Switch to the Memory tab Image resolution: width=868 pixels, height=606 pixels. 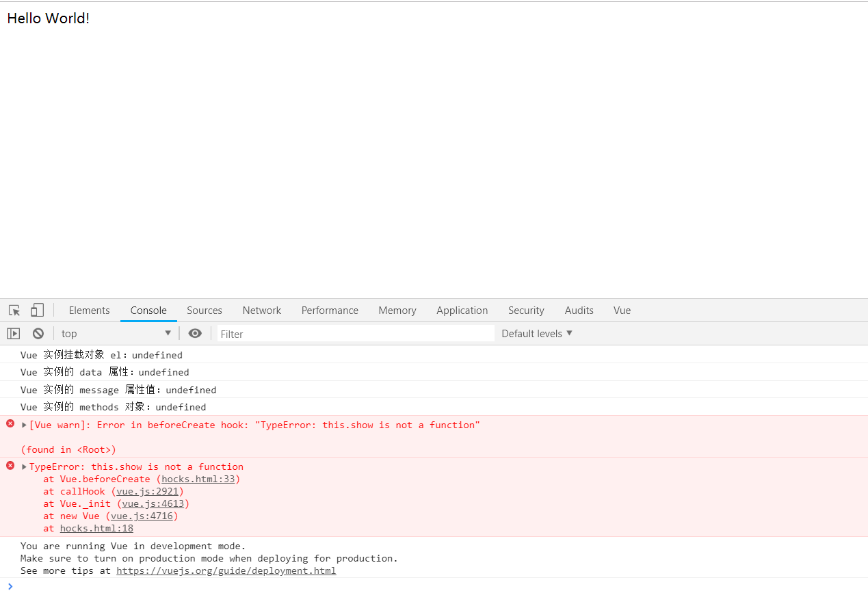tap(397, 311)
